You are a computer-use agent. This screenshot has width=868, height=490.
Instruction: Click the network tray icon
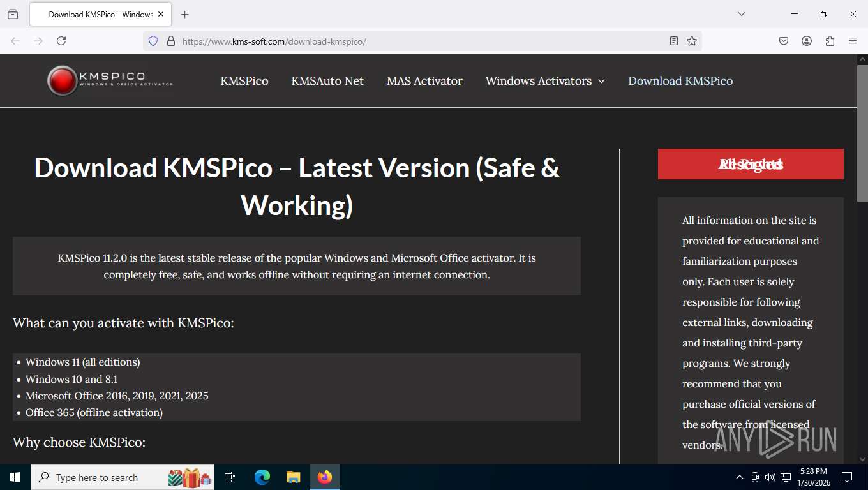pyautogui.click(x=786, y=477)
